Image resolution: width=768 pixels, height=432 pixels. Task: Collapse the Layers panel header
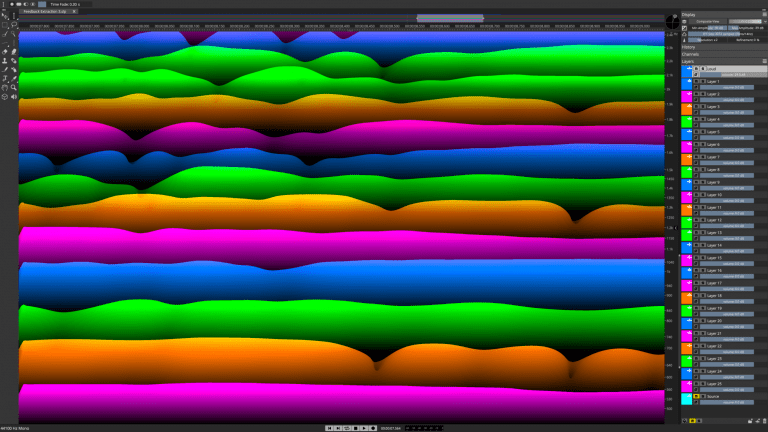687,61
